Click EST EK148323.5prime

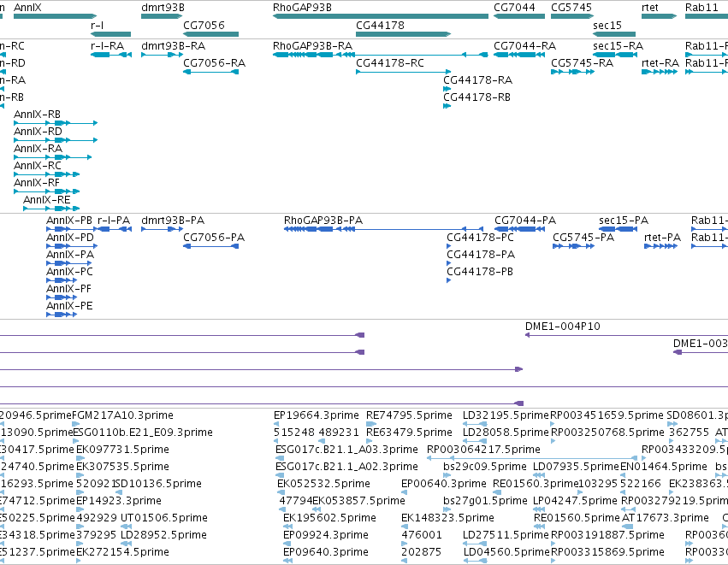tap(404, 527)
